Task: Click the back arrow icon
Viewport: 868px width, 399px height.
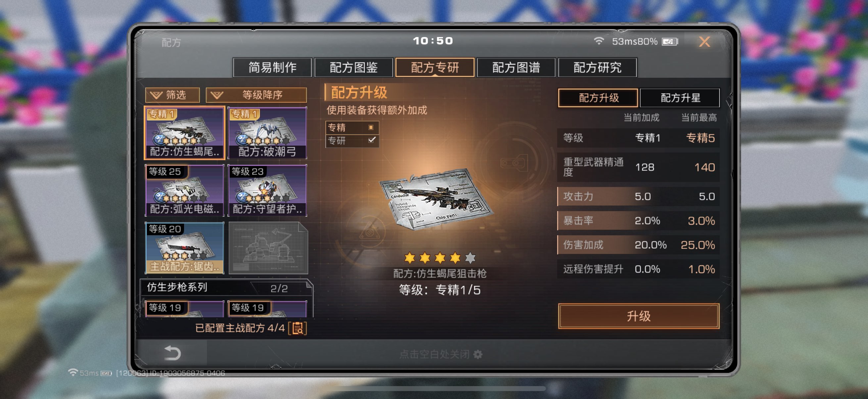Action: click(x=172, y=353)
